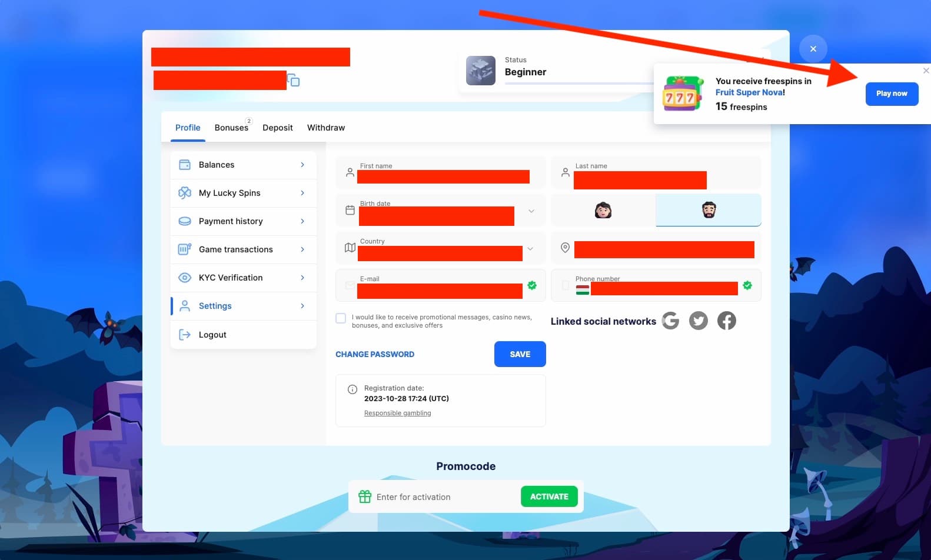Click the green ACTIVATE button

click(x=549, y=496)
